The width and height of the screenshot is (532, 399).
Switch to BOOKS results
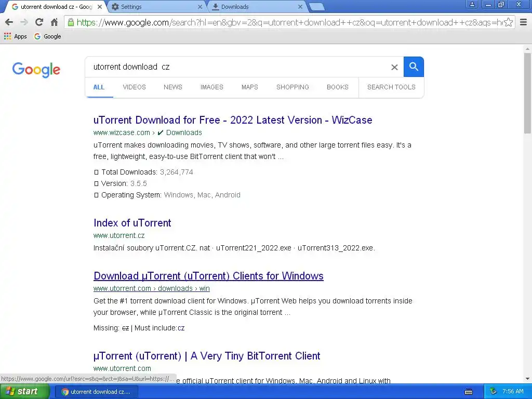click(x=338, y=87)
